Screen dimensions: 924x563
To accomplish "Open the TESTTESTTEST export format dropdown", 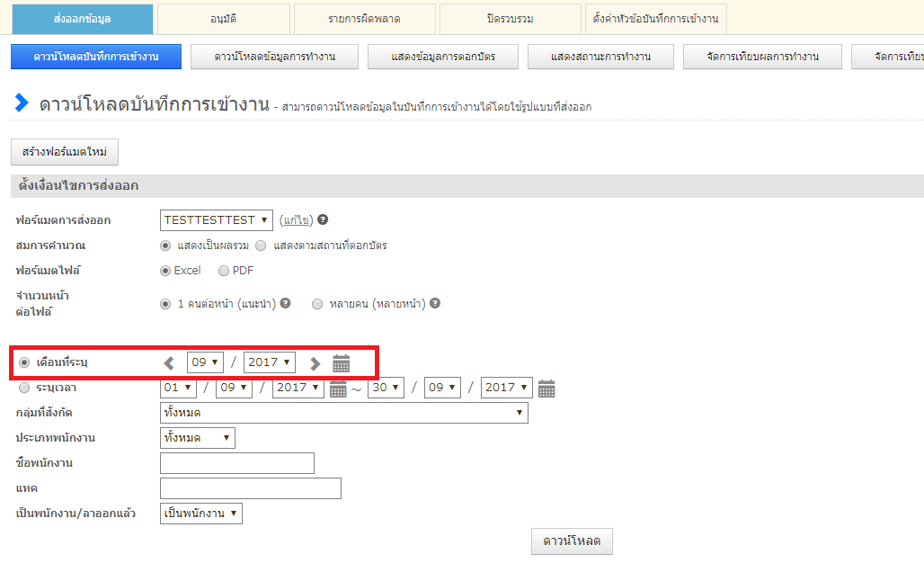I will click(x=217, y=220).
